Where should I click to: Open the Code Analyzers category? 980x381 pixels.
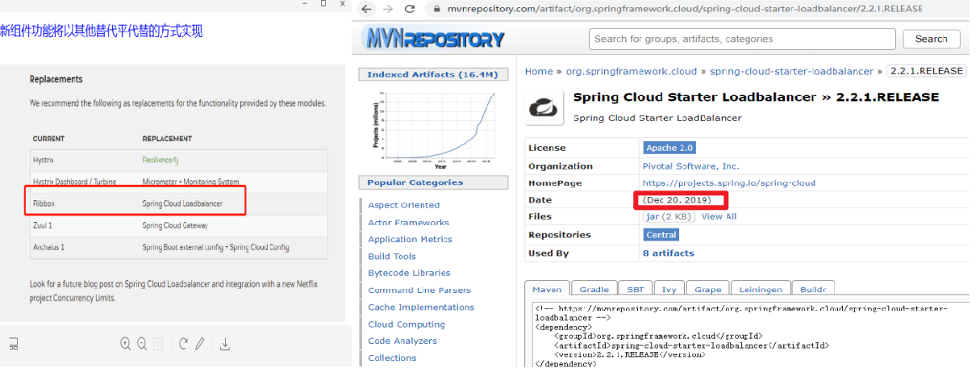pos(402,341)
